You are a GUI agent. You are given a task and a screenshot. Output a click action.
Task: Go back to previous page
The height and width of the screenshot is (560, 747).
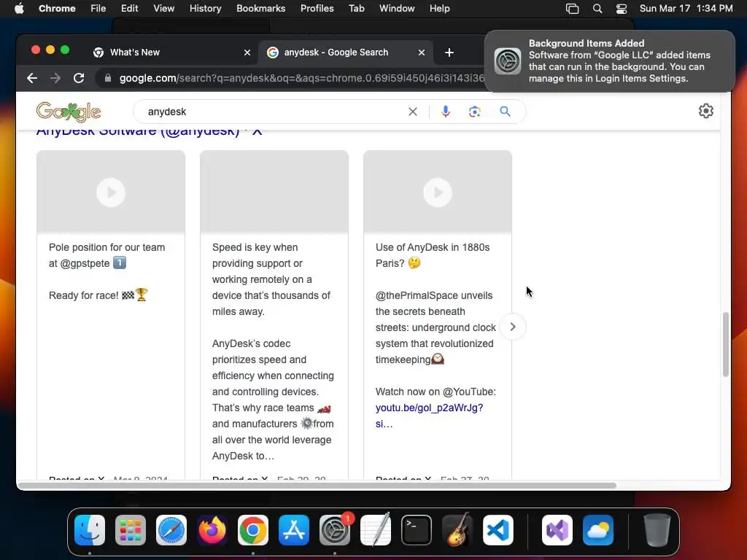click(x=32, y=78)
